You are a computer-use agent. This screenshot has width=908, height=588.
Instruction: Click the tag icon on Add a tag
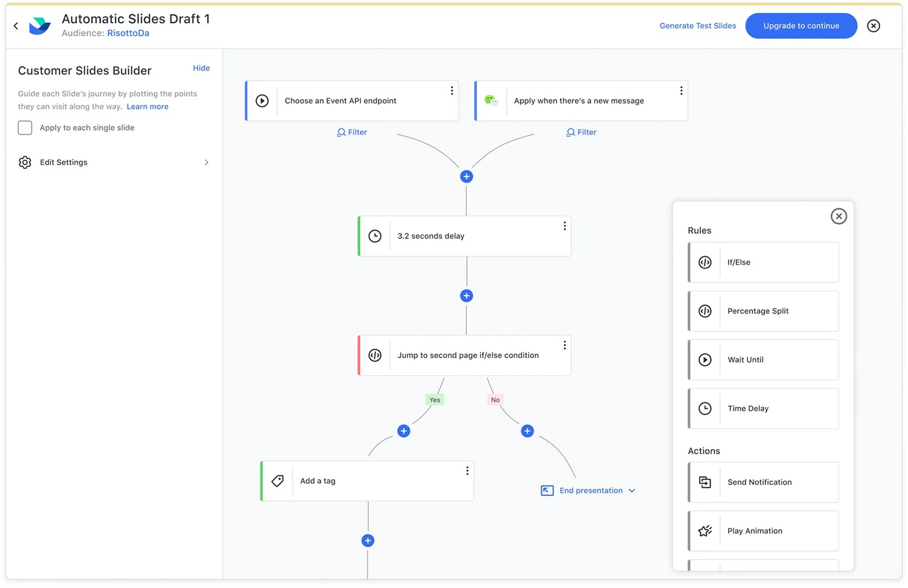click(278, 481)
